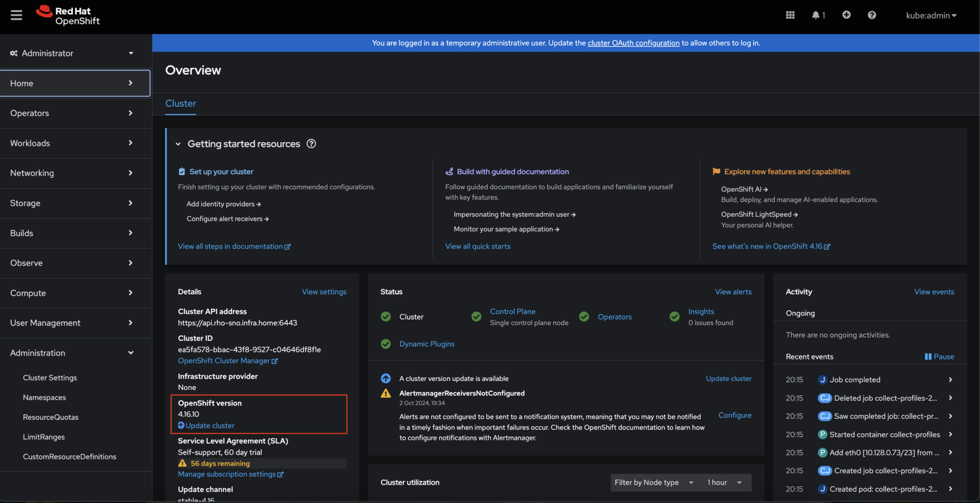Click the Red Hat OpenShift logo
This screenshot has height=503, width=980.
click(x=67, y=15)
